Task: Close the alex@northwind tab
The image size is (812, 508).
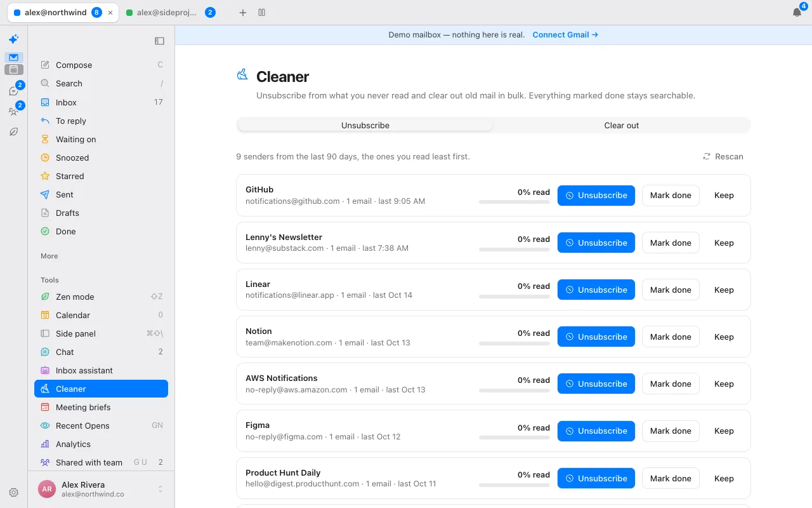Action: [x=111, y=13]
